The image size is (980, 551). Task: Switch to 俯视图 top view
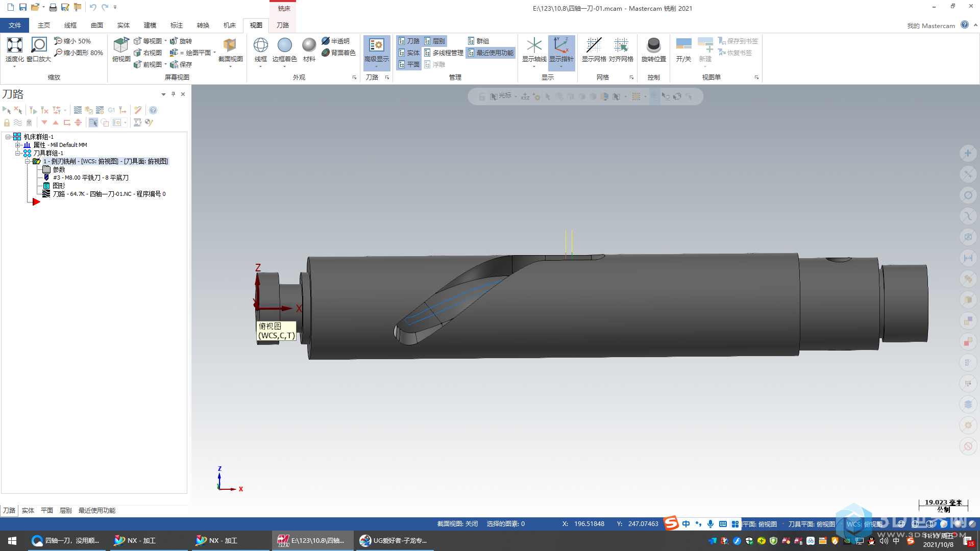pos(121,50)
